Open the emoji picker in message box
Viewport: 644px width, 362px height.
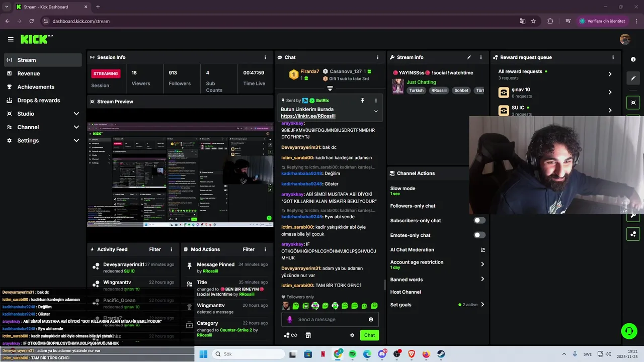coord(371,319)
